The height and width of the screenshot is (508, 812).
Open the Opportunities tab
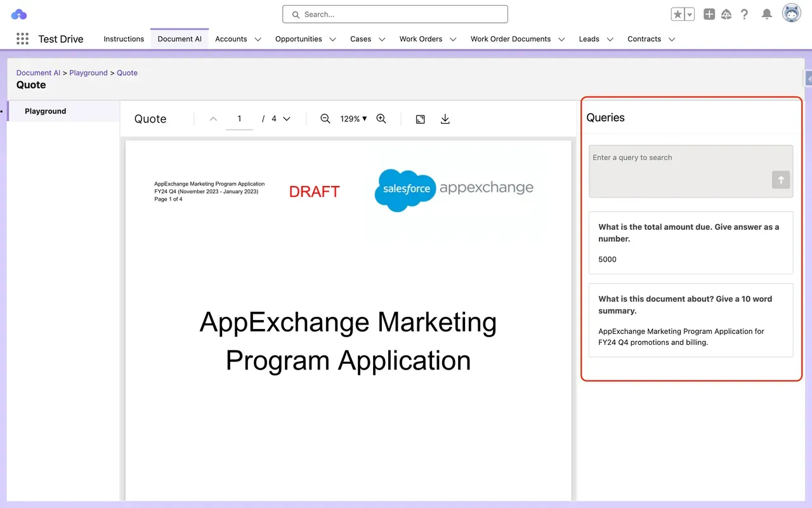(299, 39)
